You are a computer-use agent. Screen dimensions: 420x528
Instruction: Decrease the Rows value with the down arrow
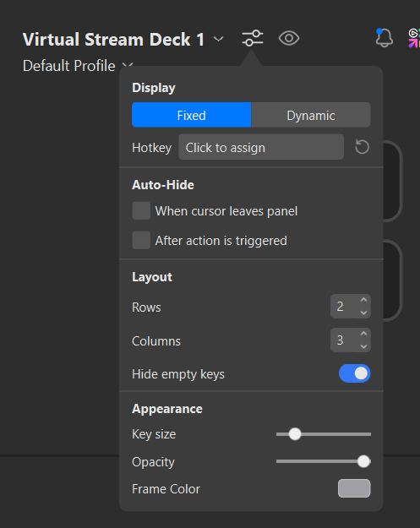pos(363,313)
